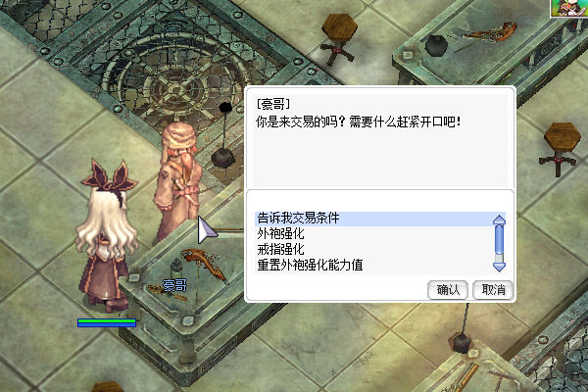The image size is (588, 392).
Task: Cancel the dialog with 取消
Action: [493, 290]
